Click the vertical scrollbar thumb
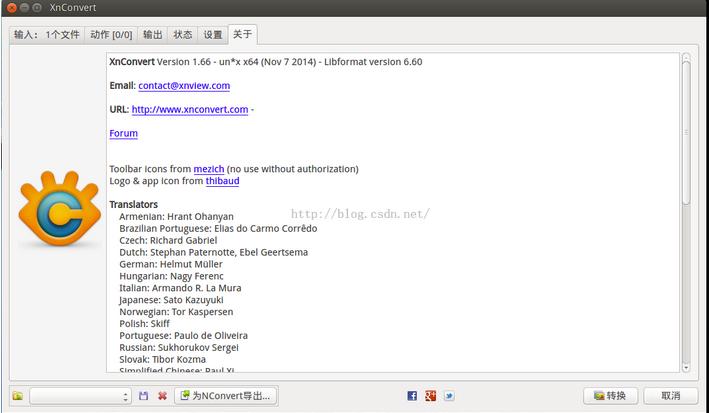Image resolution: width=709 pixels, height=413 pixels. [686, 133]
